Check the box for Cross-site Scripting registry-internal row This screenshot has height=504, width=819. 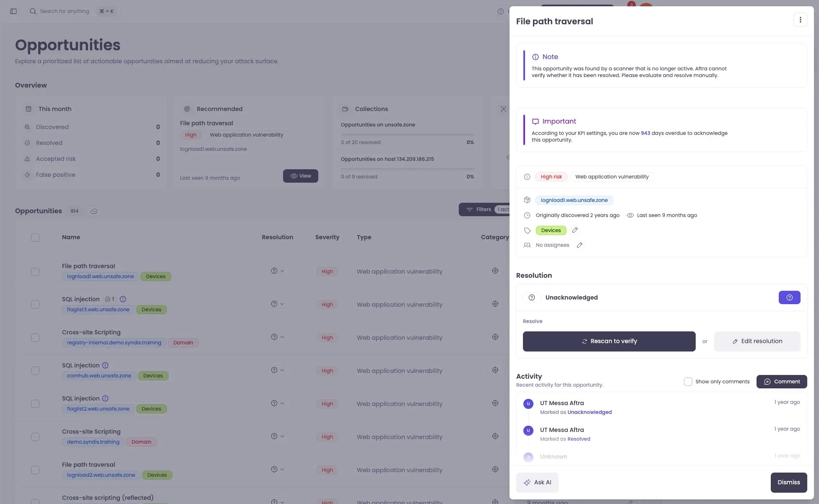tap(35, 338)
